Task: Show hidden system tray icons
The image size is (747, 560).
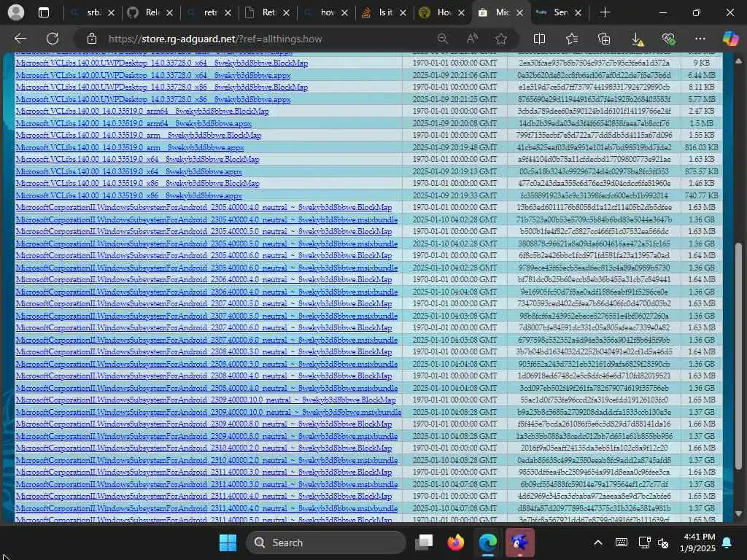Action: (x=598, y=542)
